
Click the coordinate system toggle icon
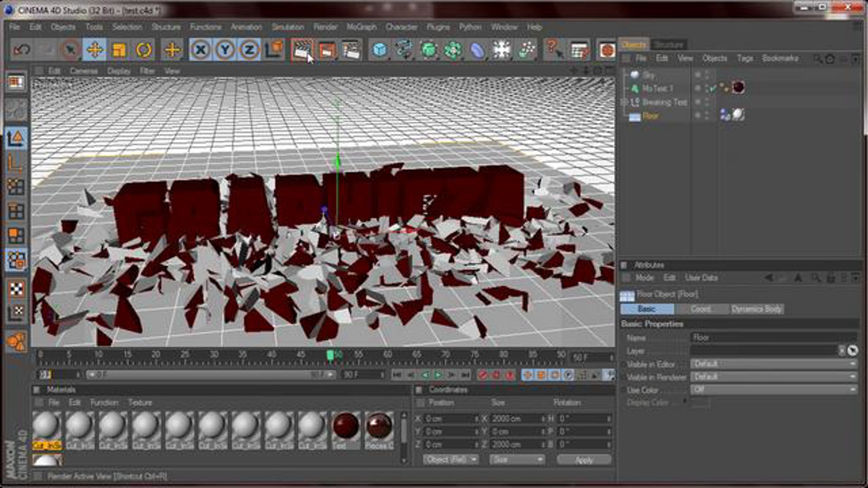(274, 50)
